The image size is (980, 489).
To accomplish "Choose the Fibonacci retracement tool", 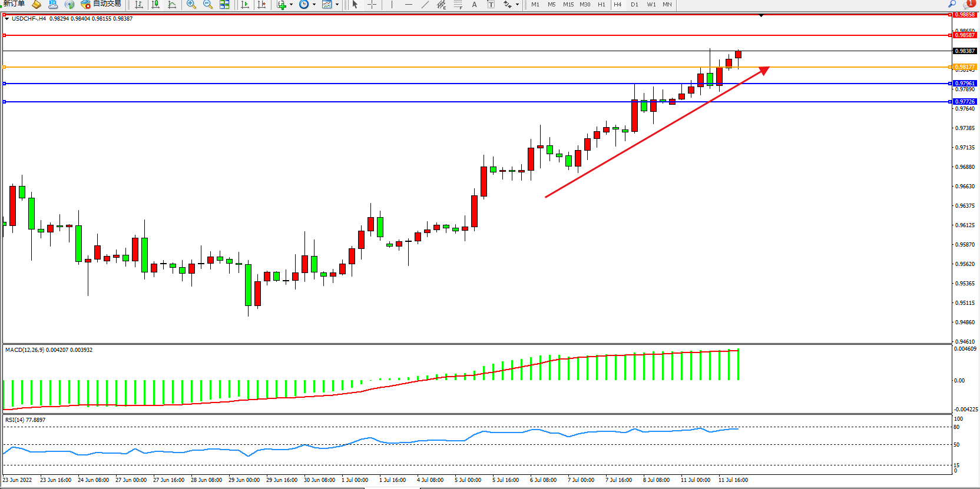I will [x=458, y=5].
